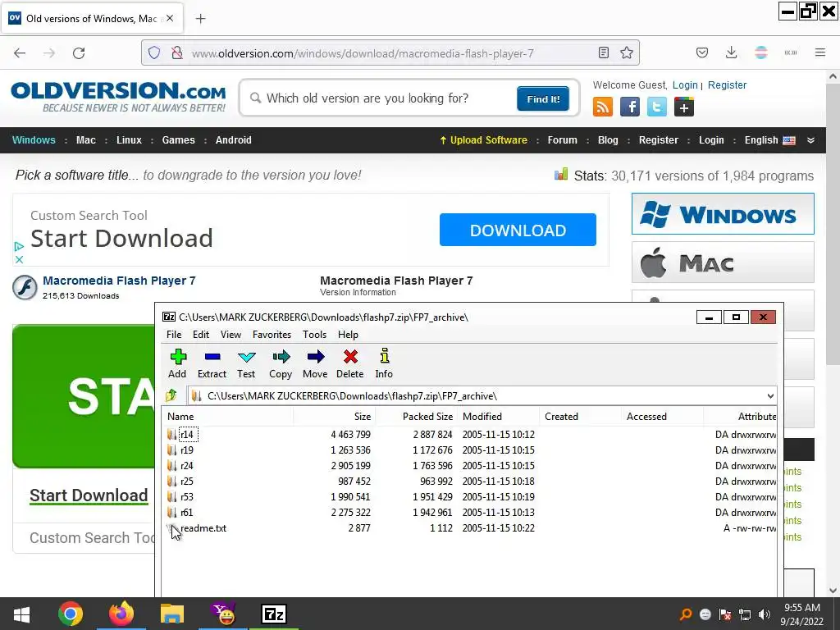Image resolution: width=840 pixels, height=630 pixels.
Task: Expand the site navigation chevron menu
Action: [x=811, y=140]
